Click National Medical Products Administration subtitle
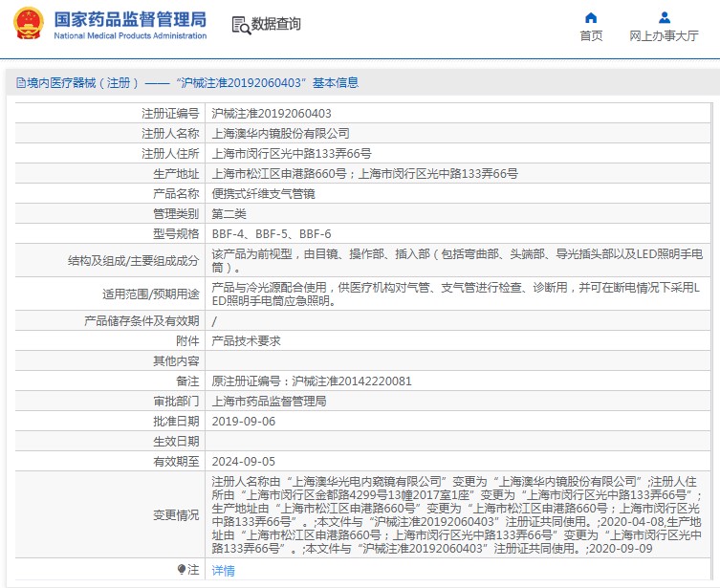Image resolution: width=720 pixels, height=588 pixels. [130, 35]
